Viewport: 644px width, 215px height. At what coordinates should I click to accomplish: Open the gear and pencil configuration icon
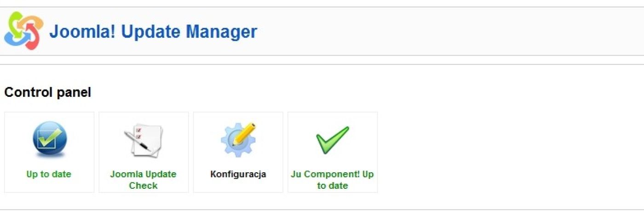[x=238, y=140]
